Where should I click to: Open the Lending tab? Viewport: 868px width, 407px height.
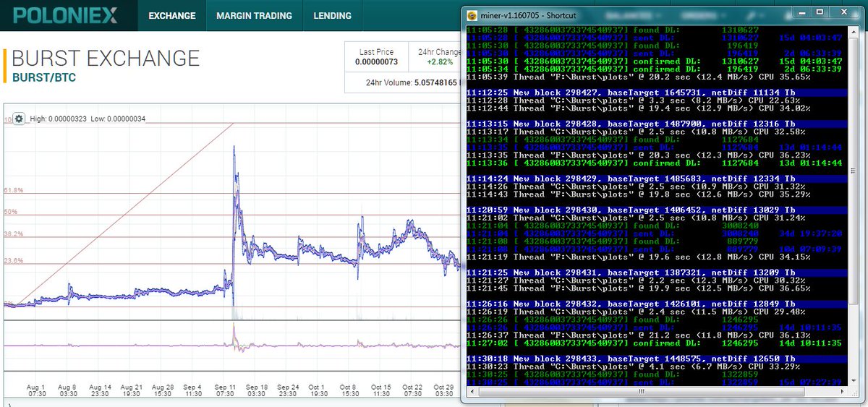coord(332,15)
